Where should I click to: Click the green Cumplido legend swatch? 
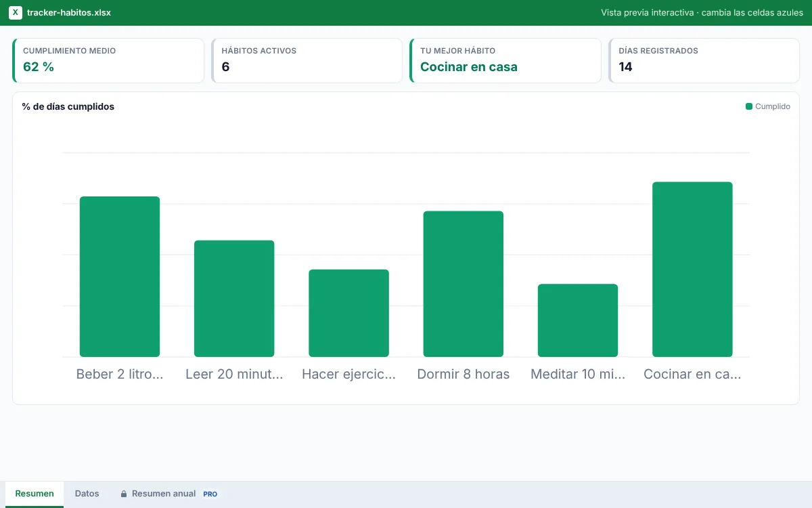[749, 106]
